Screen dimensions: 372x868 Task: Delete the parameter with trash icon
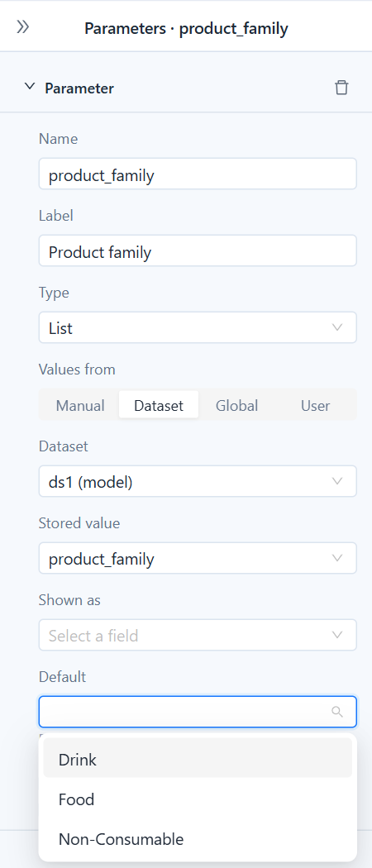pos(341,88)
